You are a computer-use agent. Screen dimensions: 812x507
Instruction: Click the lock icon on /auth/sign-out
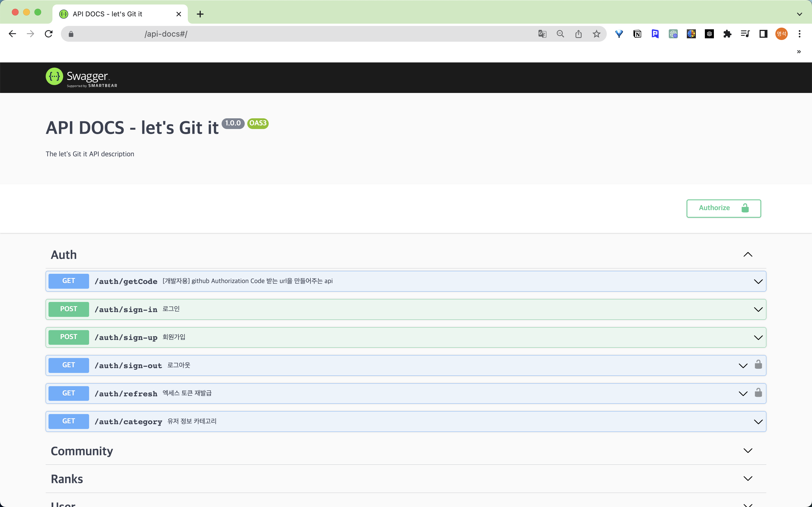pos(758,364)
